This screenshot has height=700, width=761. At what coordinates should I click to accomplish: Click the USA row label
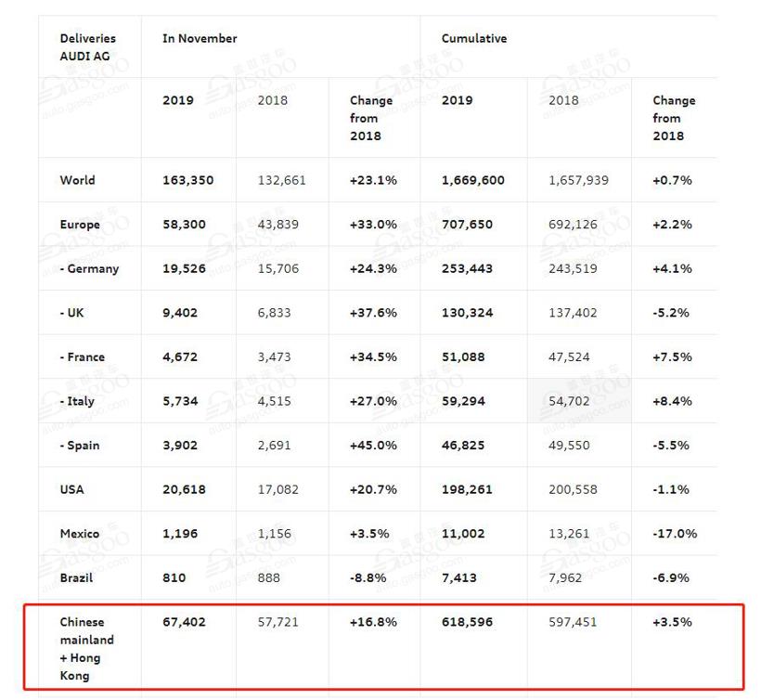pos(71,489)
